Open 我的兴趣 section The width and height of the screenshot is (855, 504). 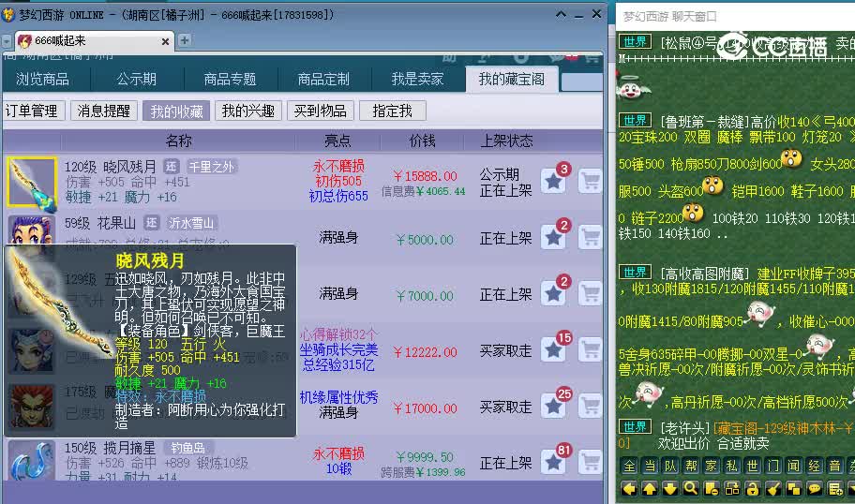248,111
